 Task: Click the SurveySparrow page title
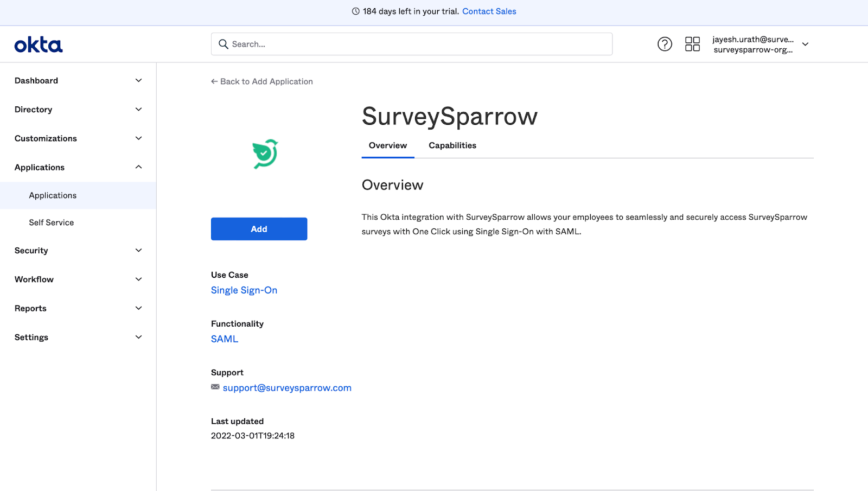coord(450,117)
